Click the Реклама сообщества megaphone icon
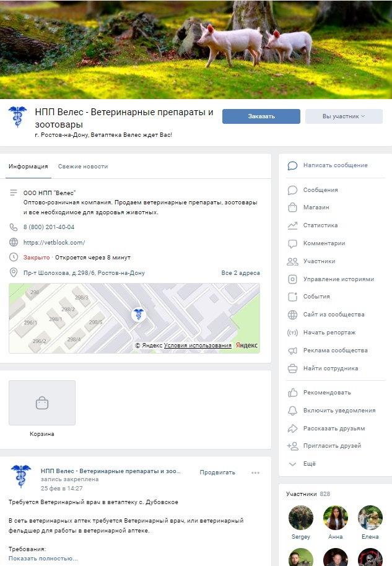 tap(292, 351)
